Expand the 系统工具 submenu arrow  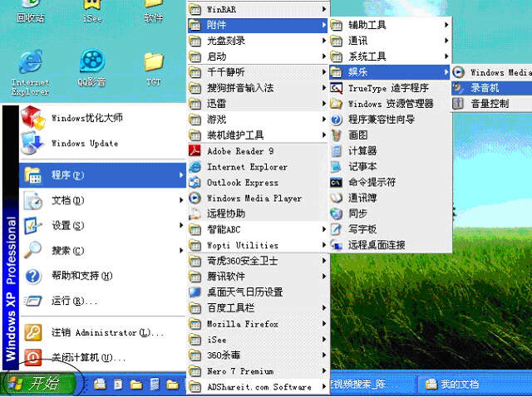(446, 56)
